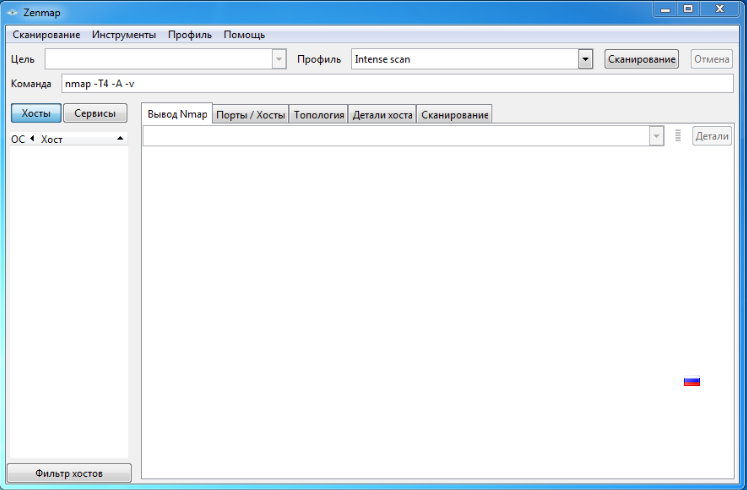This screenshot has width=747, height=490.
Task: Select the Сервисы toggle button
Action: pos(95,113)
